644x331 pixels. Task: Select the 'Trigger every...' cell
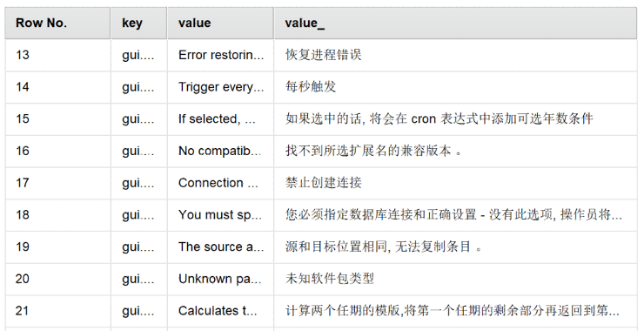(220, 87)
